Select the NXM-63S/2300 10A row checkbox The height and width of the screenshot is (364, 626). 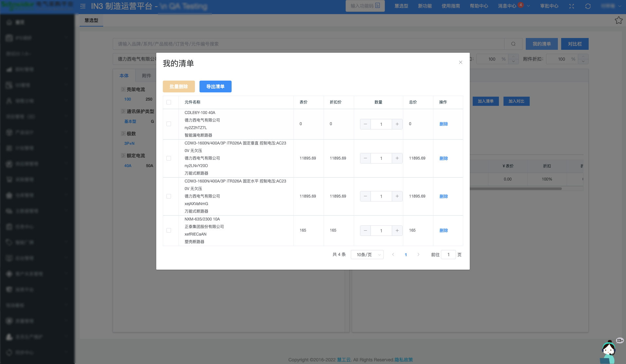pyautogui.click(x=169, y=230)
